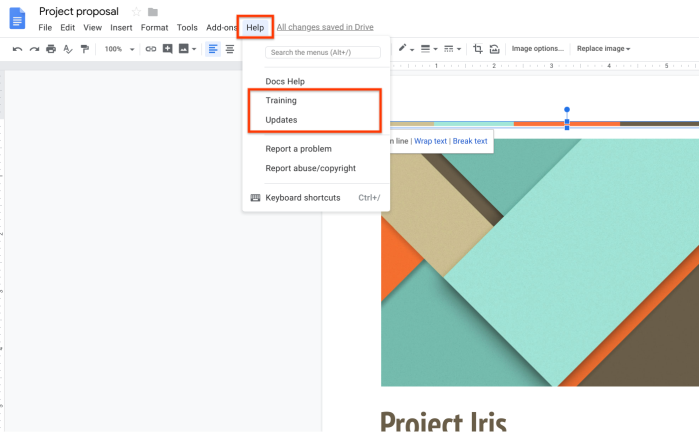This screenshot has width=699, height=432.
Task: Click the Break text link
Action: click(x=470, y=141)
